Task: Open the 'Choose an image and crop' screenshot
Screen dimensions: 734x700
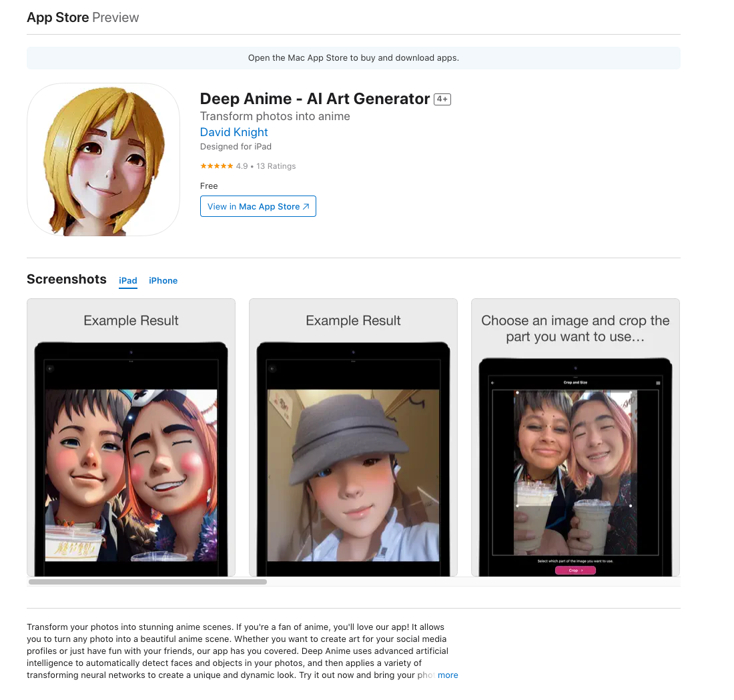Action: tap(575, 437)
